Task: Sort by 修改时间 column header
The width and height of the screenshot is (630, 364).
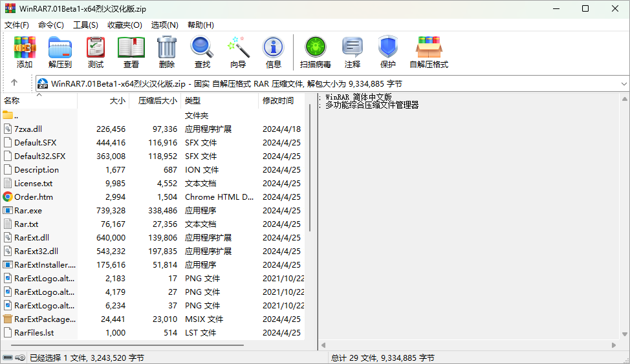Action: click(x=278, y=101)
